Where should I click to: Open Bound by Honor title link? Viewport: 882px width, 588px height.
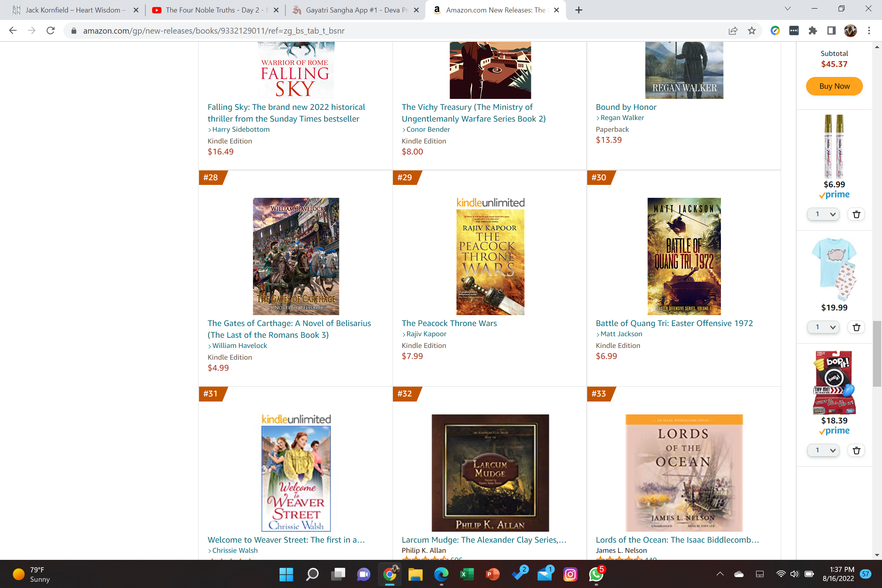[x=626, y=107]
